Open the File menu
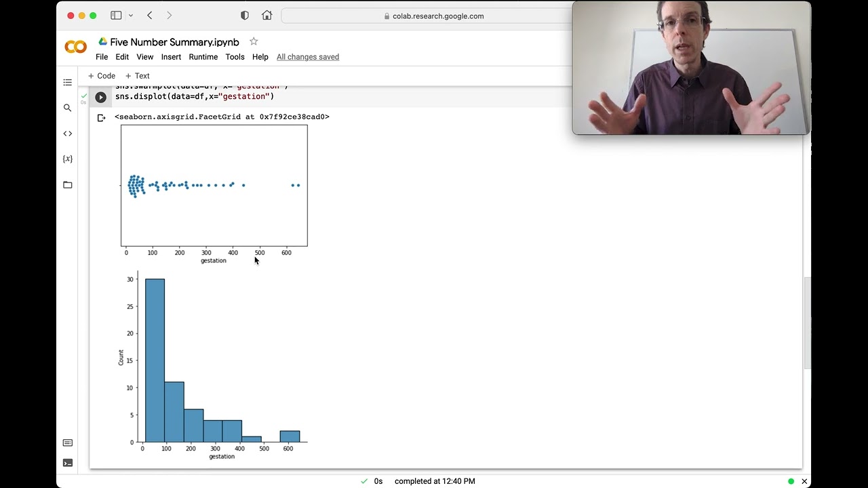This screenshot has width=868, height=488. pyautogui.click(x=102, y=57)
